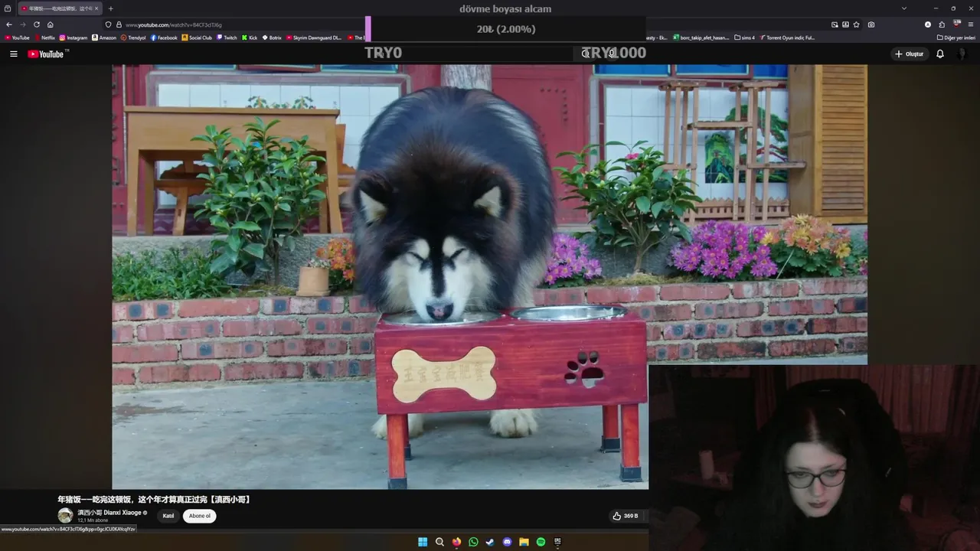The image size is (980, 551).
Task: Go back in browser history
Action: (8, 24)
